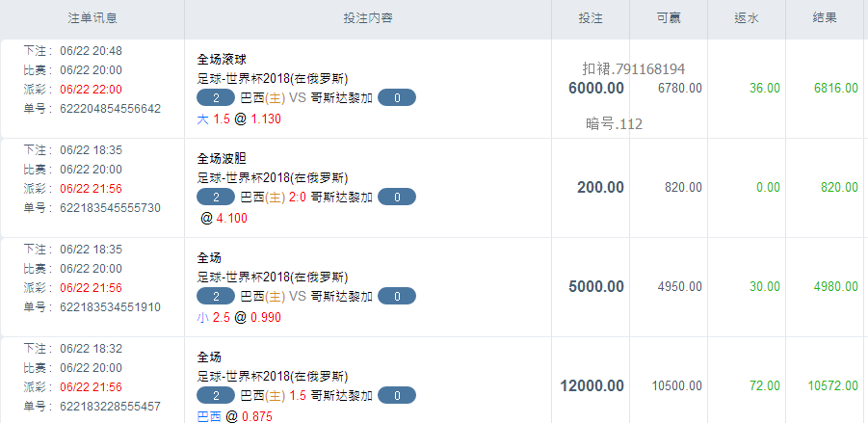This screenshot has width=868, height=423.
Task: Click the @ 4.100 correct score odds
Action: (224, 218)
